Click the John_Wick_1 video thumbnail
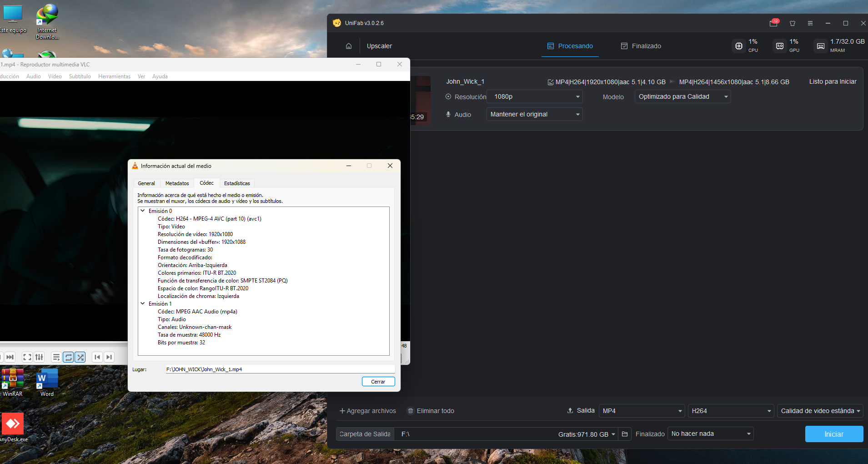 (x=421, y=100)
